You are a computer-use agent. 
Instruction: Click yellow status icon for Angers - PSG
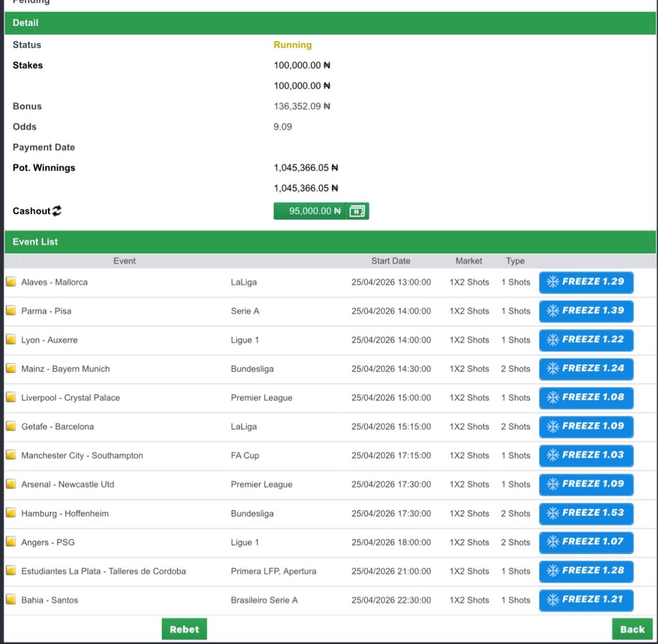(11, 542)
